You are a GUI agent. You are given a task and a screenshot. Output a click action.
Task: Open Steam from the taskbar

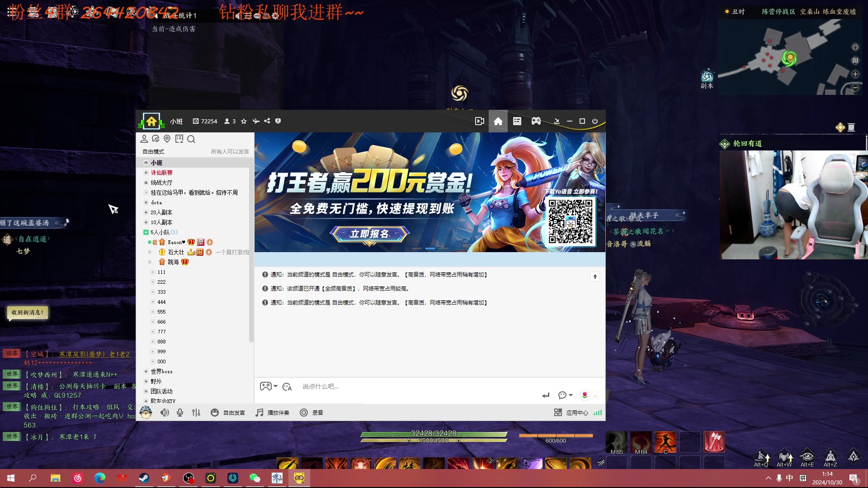coord(144,478)
